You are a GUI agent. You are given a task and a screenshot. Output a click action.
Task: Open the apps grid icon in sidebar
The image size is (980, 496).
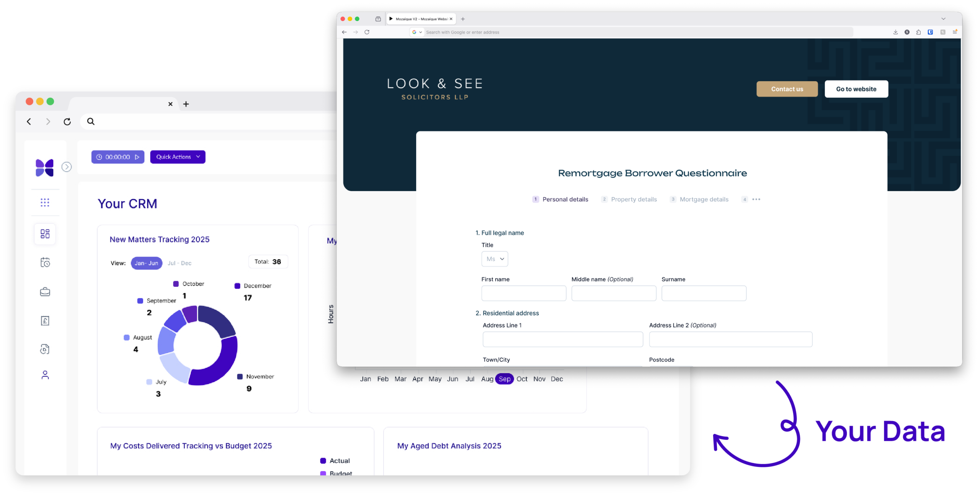point(45,203)
